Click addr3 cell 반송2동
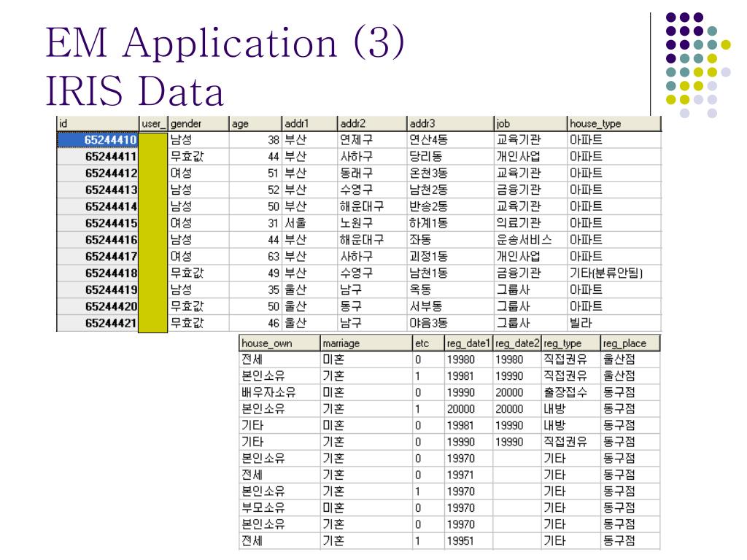Image resolution: width=747 pixels, height=560 pixels. 451,206
